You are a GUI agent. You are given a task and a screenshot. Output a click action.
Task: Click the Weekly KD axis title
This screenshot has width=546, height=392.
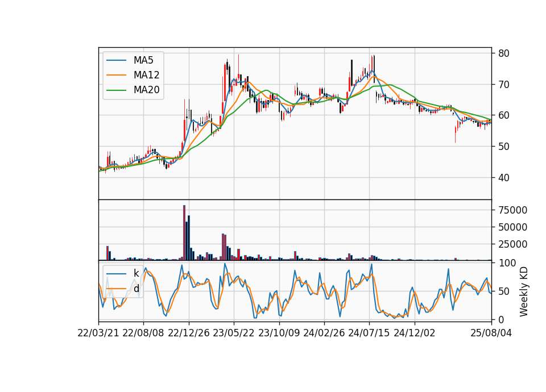click(x=524, y=291)
